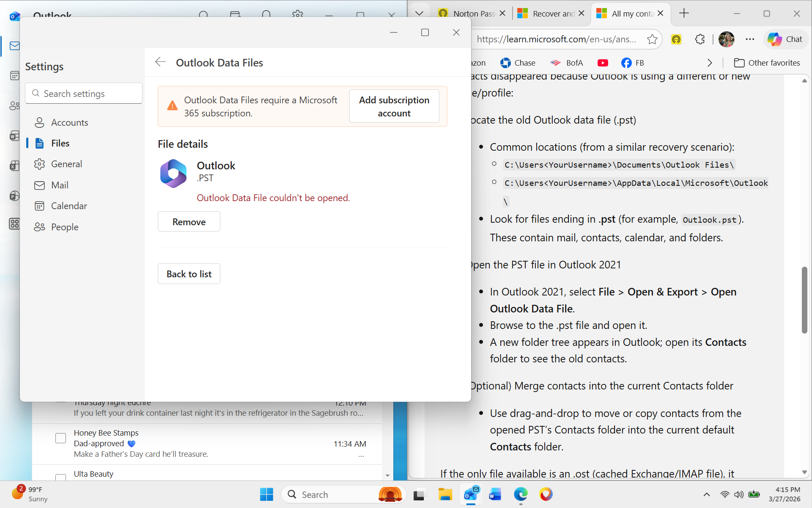Click the Edge address bar URL
Viewport: 812px width, 508px height.
557,39
